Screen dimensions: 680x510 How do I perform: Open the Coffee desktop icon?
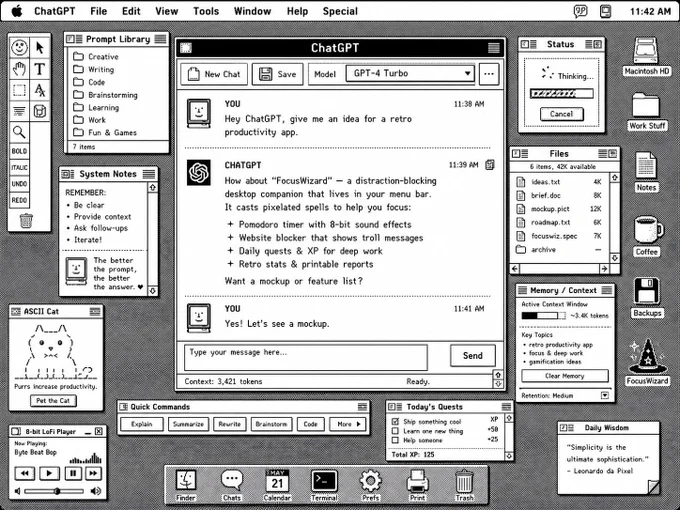click(647, 236)
